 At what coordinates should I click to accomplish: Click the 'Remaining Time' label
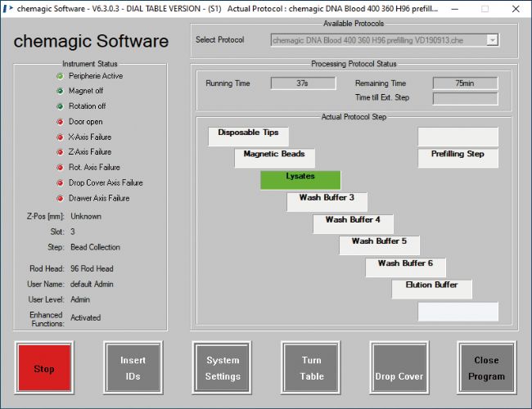(381, 83)
